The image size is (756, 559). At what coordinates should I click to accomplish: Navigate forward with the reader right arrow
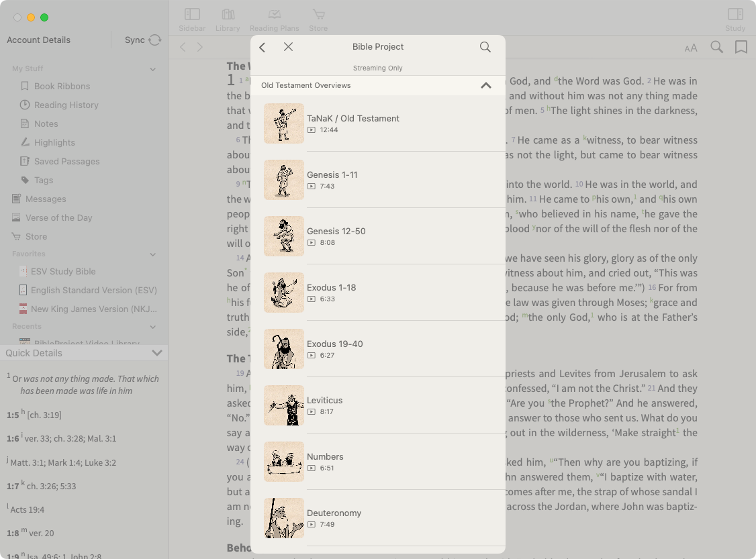199,47
